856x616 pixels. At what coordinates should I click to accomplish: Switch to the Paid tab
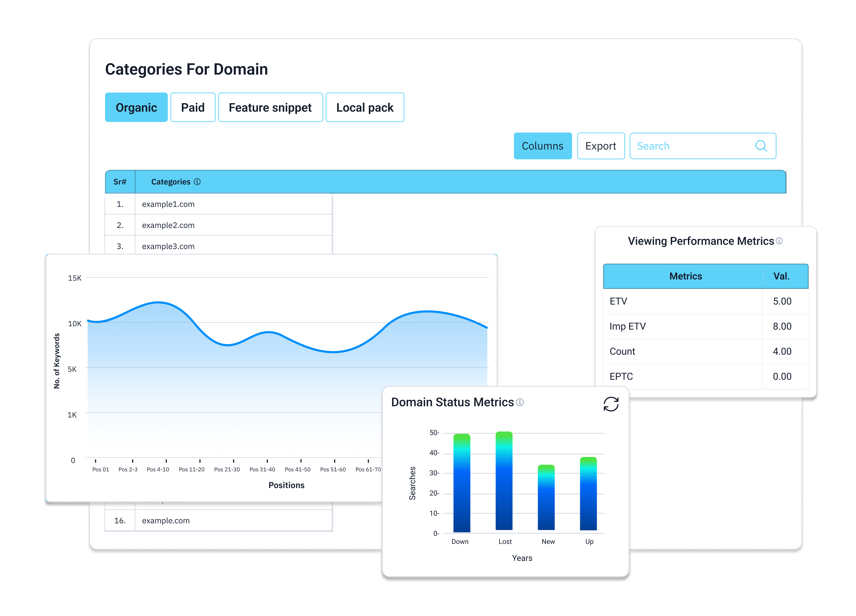(193, 107)
